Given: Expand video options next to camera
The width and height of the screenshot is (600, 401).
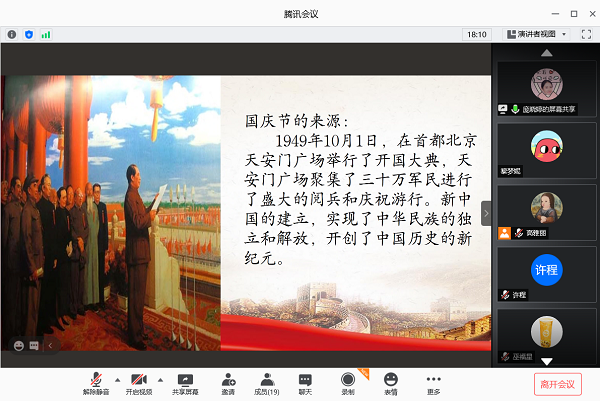Looking at the screenshot, I should pos(160,380).
